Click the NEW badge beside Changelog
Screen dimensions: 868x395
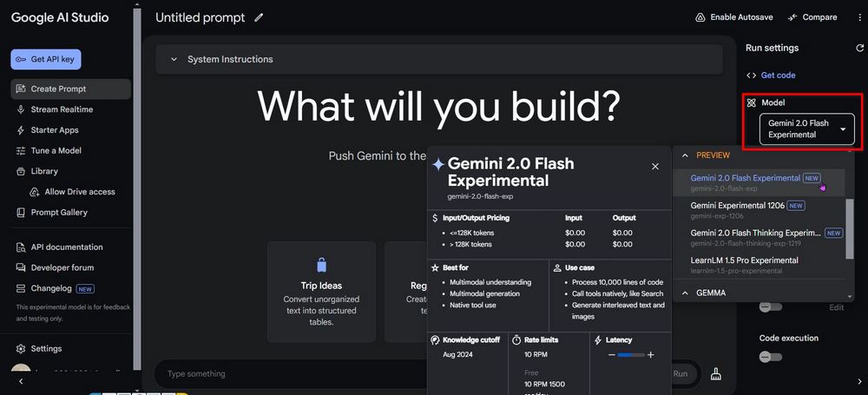tap(85, 288)
